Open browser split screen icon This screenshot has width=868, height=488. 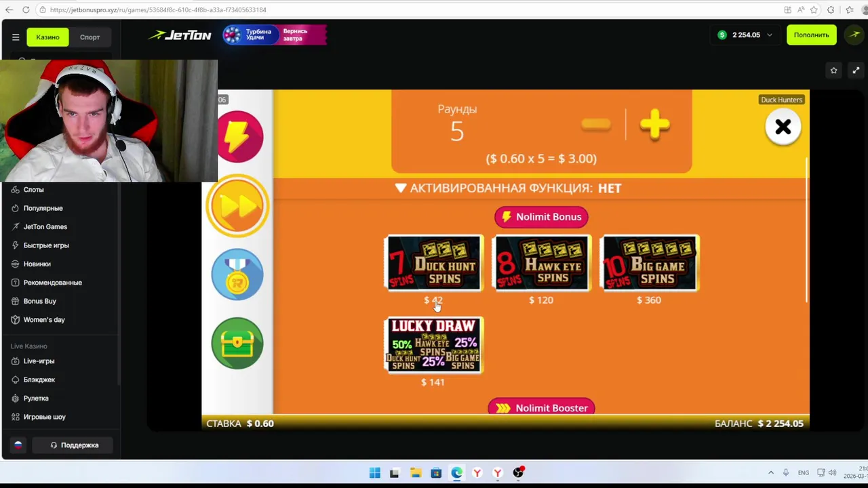787,9
